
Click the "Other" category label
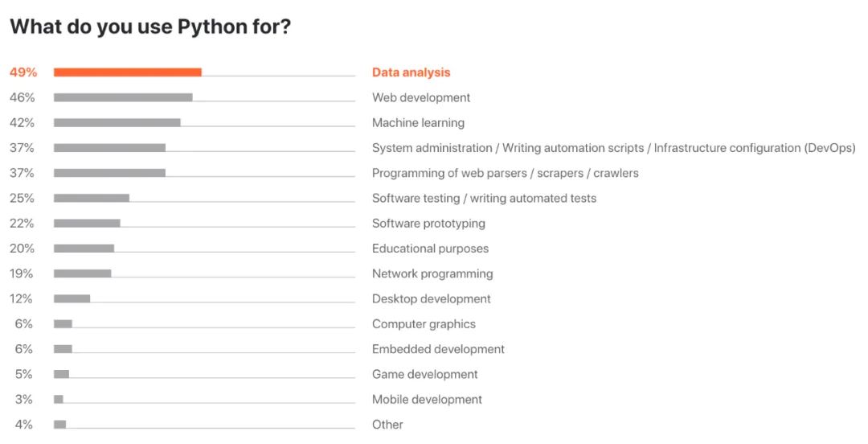coord(387,425)
